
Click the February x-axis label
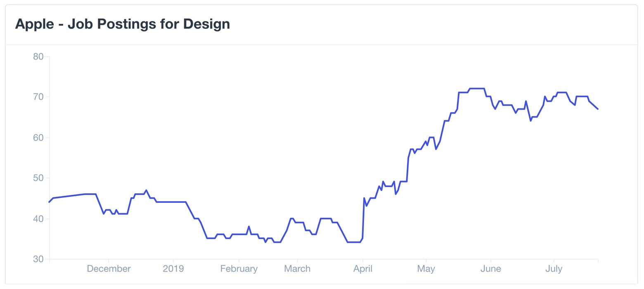tap(239, 269)
